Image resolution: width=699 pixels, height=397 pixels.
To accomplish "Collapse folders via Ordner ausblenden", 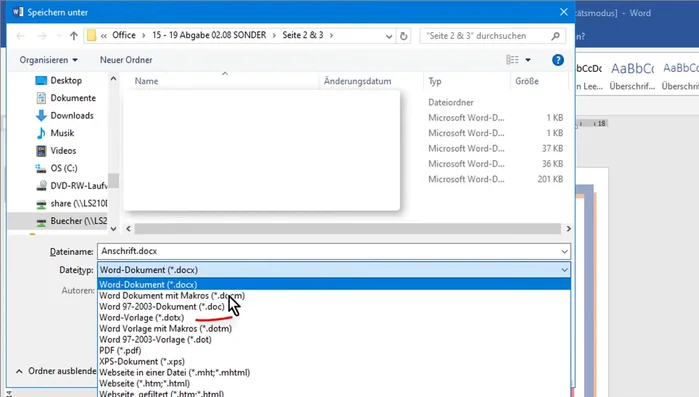I will pyautogui.click(x=56, y=371).
